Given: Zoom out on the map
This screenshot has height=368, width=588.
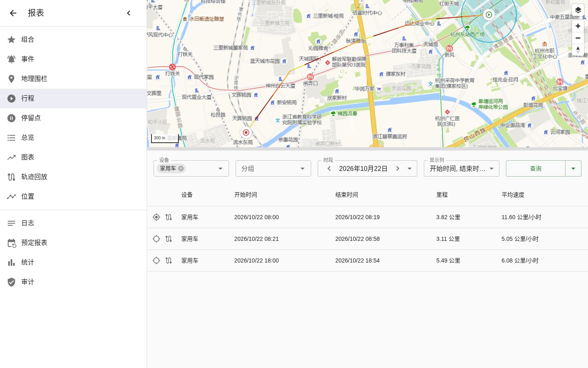Looking at the screenshot, I should click(x=578, y=38).
